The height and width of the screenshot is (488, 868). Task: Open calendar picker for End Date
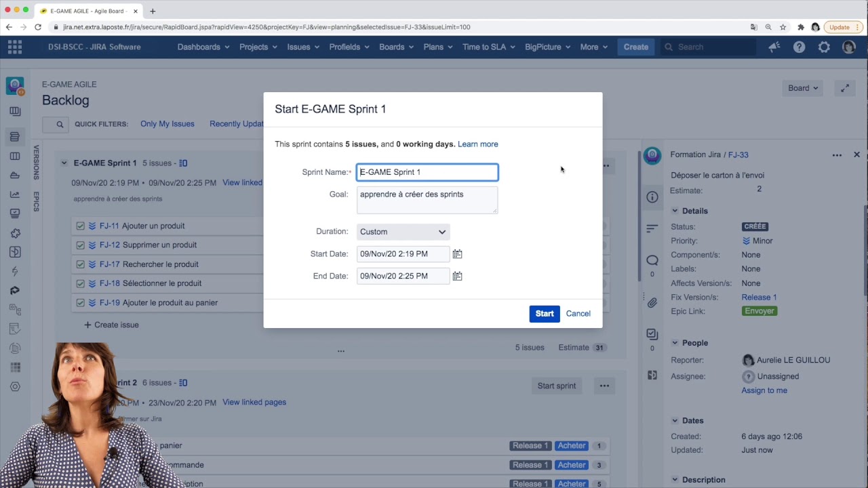click(457, 276)
